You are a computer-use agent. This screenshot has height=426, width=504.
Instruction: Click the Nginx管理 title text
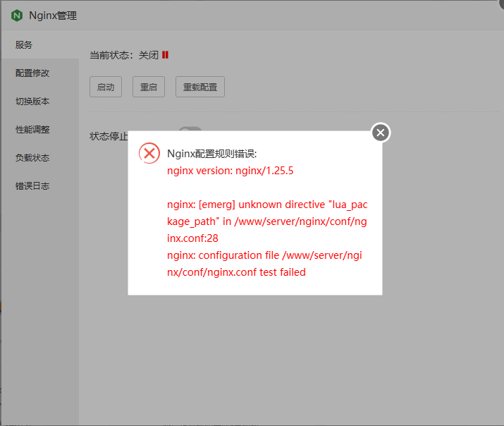[x=53, y=16]
